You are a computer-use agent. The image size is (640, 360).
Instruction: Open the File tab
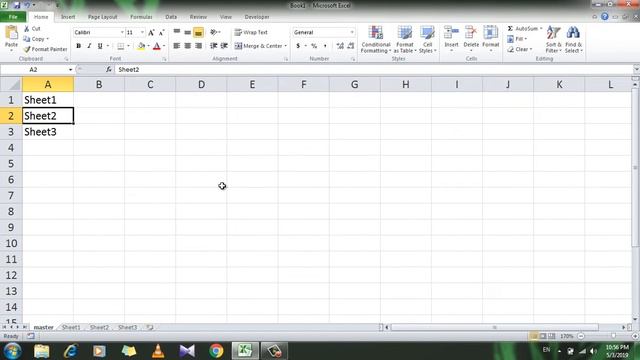point(13,17)
